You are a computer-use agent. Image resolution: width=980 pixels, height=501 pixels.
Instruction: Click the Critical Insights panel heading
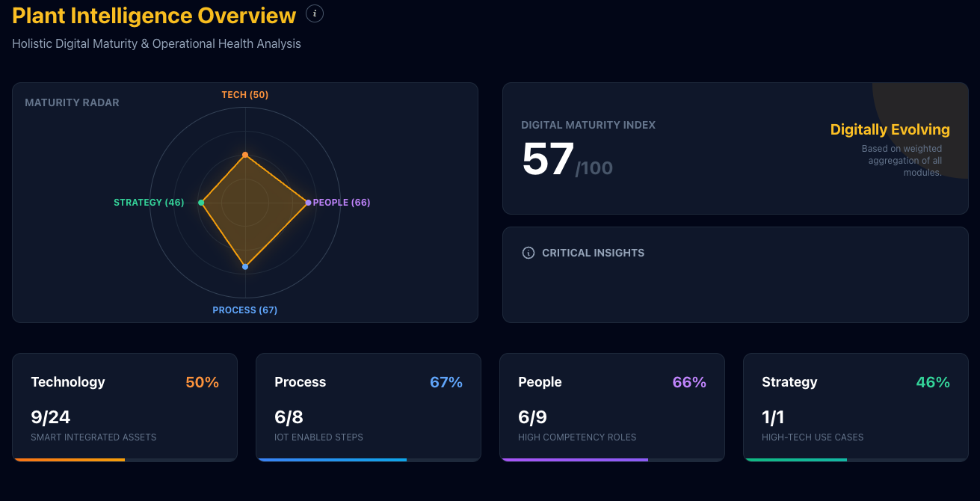593,253
